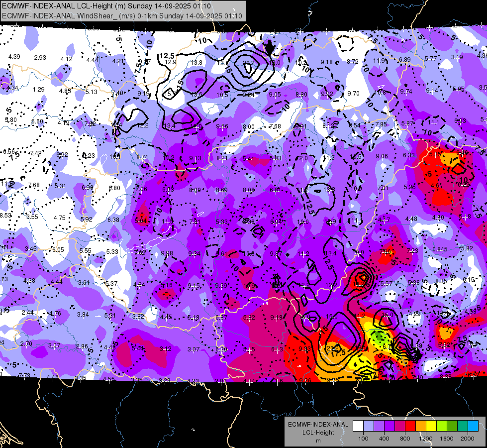Select the magenta legend color swatch

[400, 426]
